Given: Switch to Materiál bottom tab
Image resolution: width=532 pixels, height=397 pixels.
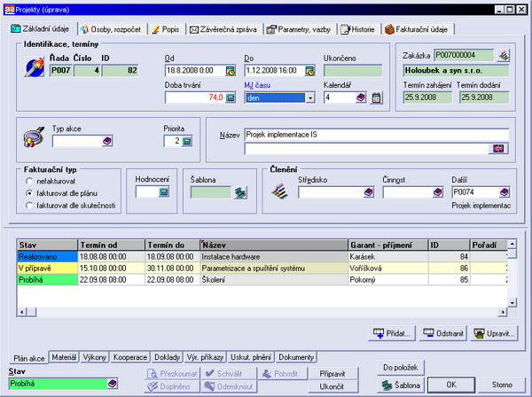Looking at the screenshot, I should pyautogui.click(x=64, y=357).
